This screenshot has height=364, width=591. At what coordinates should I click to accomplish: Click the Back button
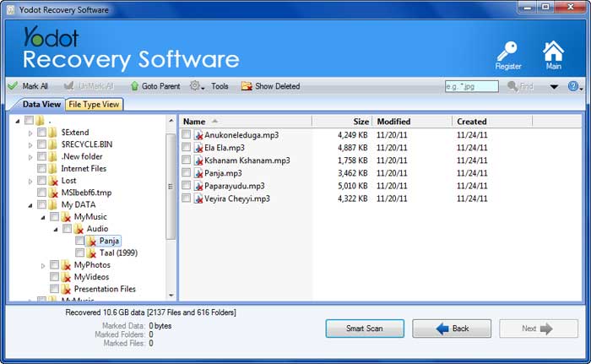[x=452, y=329]
